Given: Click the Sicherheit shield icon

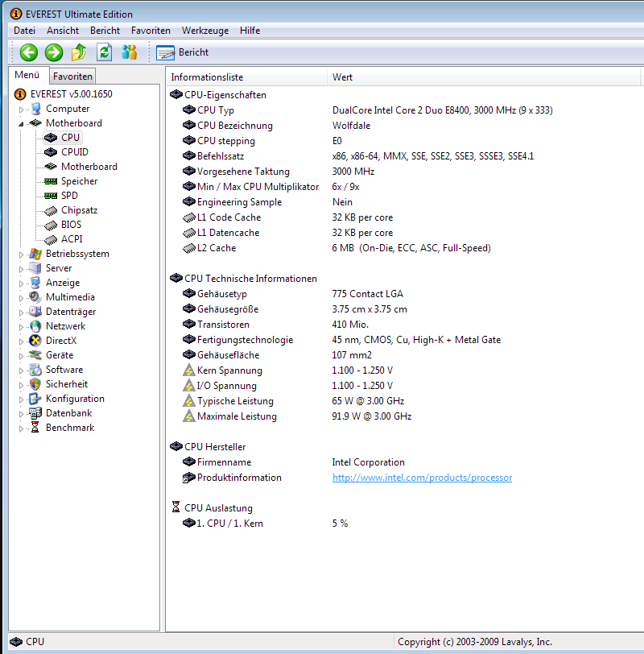Looking at the screenshot, I should pyautogui.click(x=35, y=384).
